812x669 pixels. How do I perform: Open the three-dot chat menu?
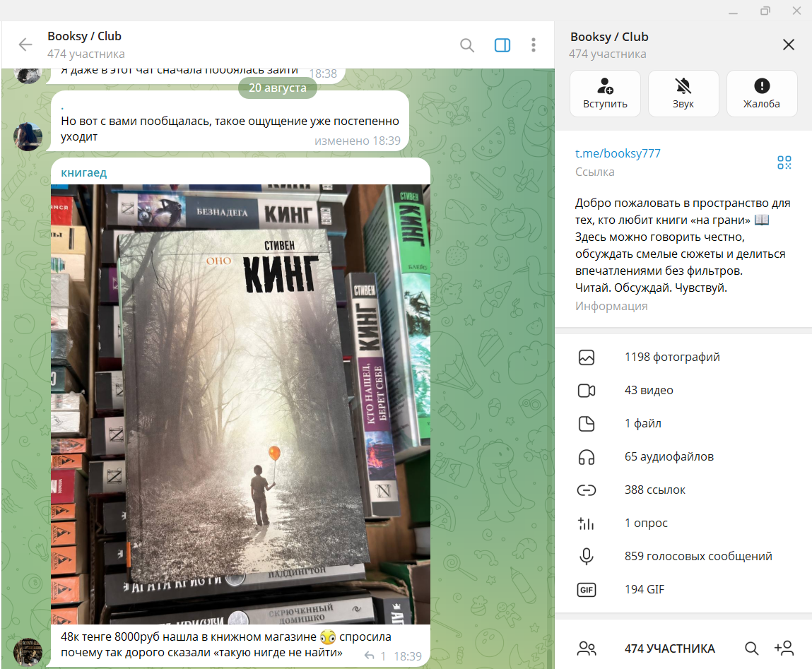tap(534, 45)
